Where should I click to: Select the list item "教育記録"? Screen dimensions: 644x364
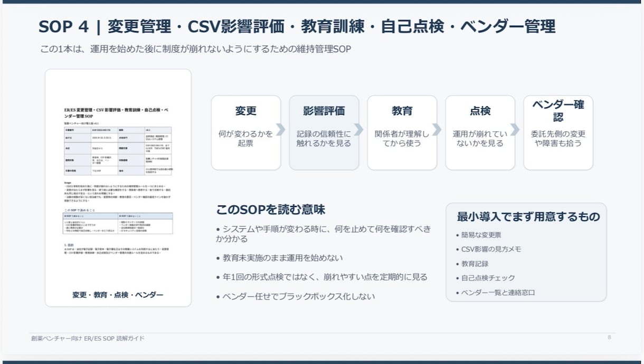click(x=472, y=264)
